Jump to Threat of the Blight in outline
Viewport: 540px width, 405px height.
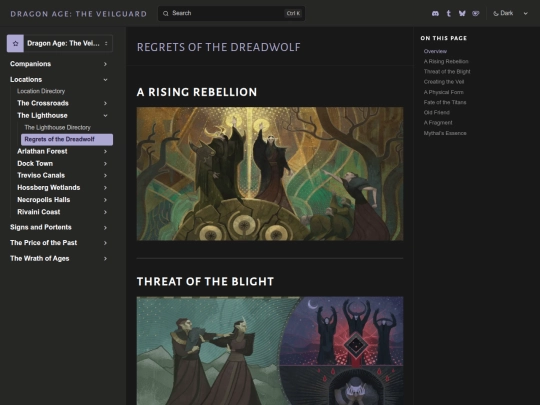click(x=447, y=72)
